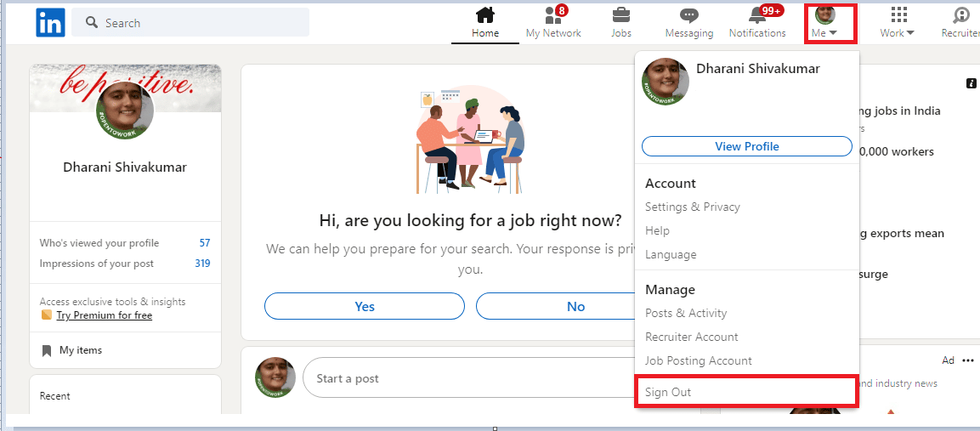
Task: Open the Messaging chat icon
Action: tap(689, 15)
